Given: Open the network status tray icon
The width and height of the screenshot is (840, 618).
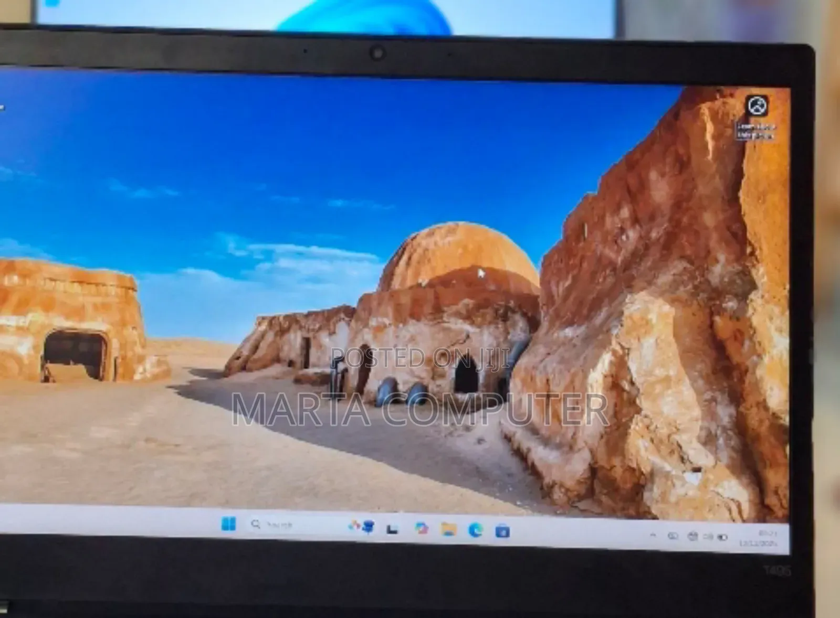Looking at the screenshot, I should (692, 536).
